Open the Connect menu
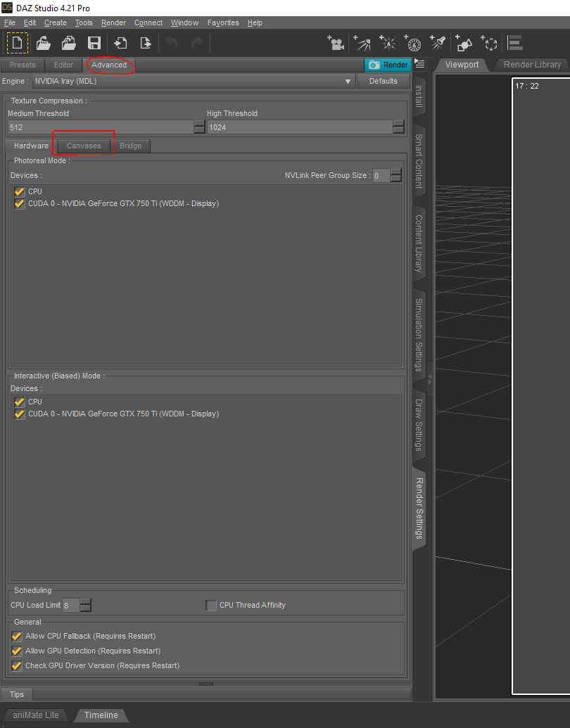This screenshot has height=728, width=570. point(148,23)
